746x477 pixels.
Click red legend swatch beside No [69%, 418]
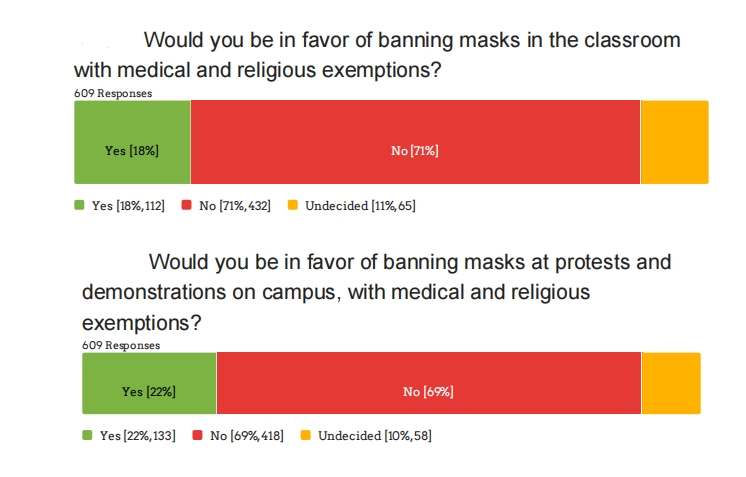197,436
